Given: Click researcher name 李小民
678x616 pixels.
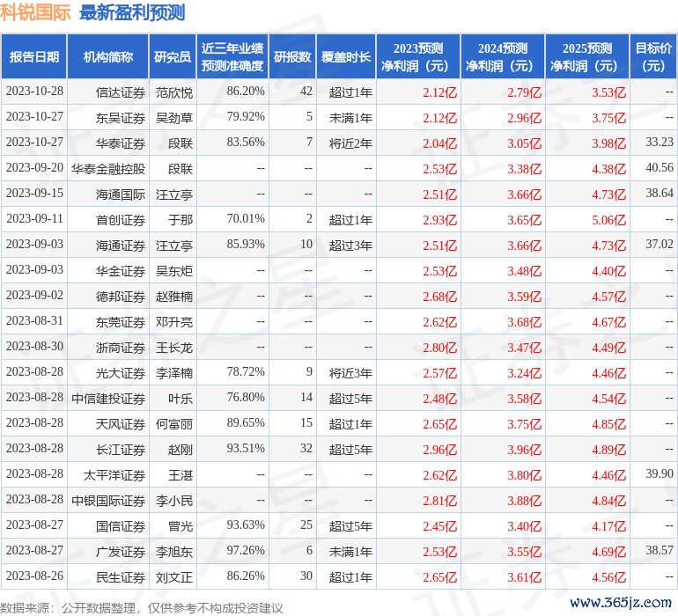Looking at the screenshot, I should tap(174, 500).
